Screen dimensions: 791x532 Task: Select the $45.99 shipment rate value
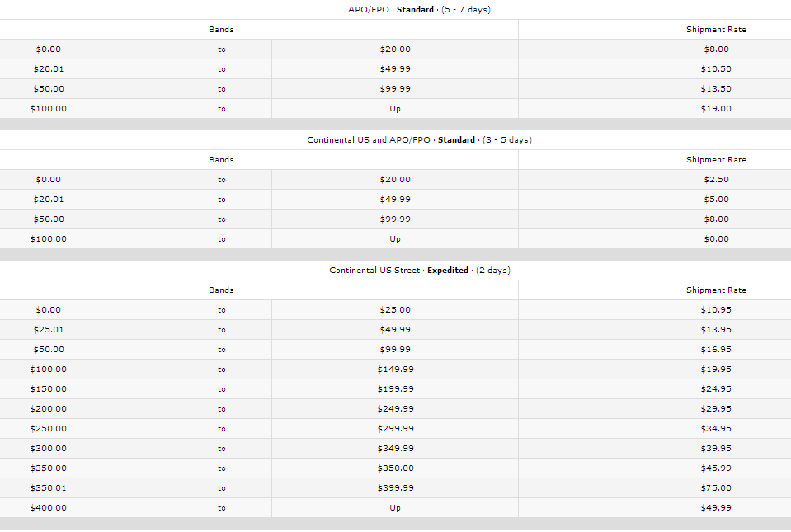click(x=715, y=468)
